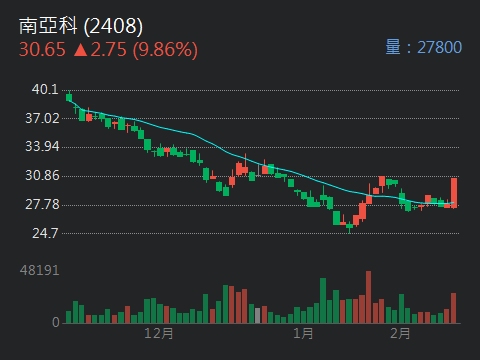The width and height of the screenshot is (480, 360).
Task: Click the 40.1 price axis label
Action: [45, 89]
